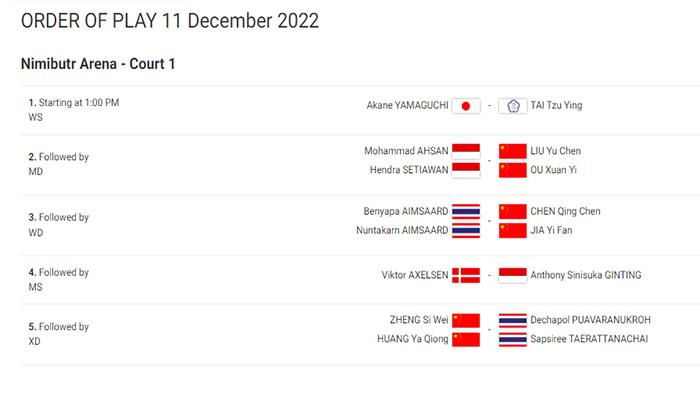This screenshot has height=400, width=700.
Task: Click the China flag beside Liu Yu Chen
Action: [512, 151]
